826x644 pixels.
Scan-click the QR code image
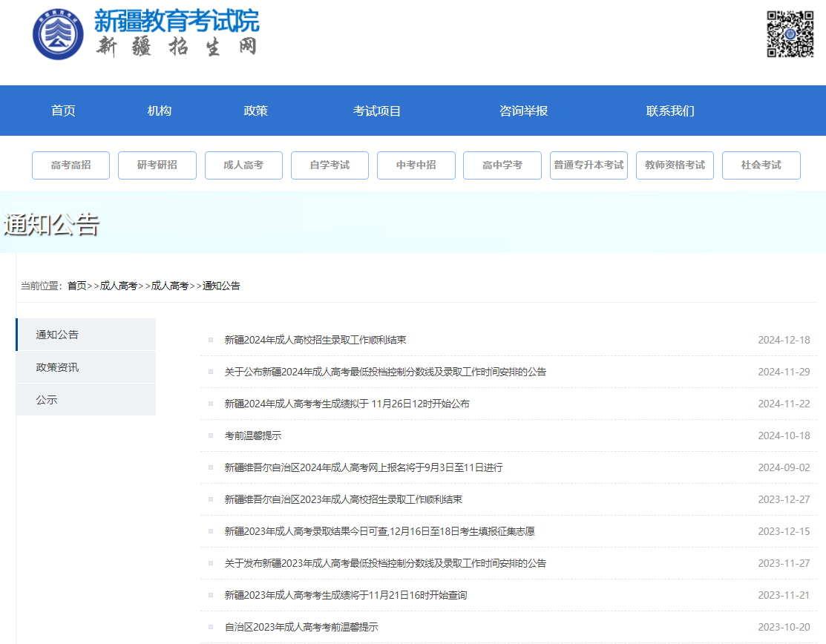pyautogui.click(x=792, y=33)
